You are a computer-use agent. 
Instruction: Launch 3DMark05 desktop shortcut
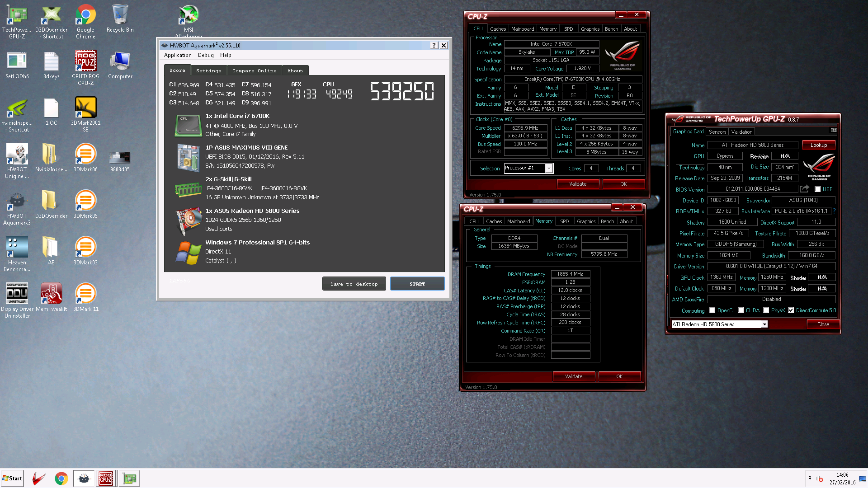click(x=85, y=204)
